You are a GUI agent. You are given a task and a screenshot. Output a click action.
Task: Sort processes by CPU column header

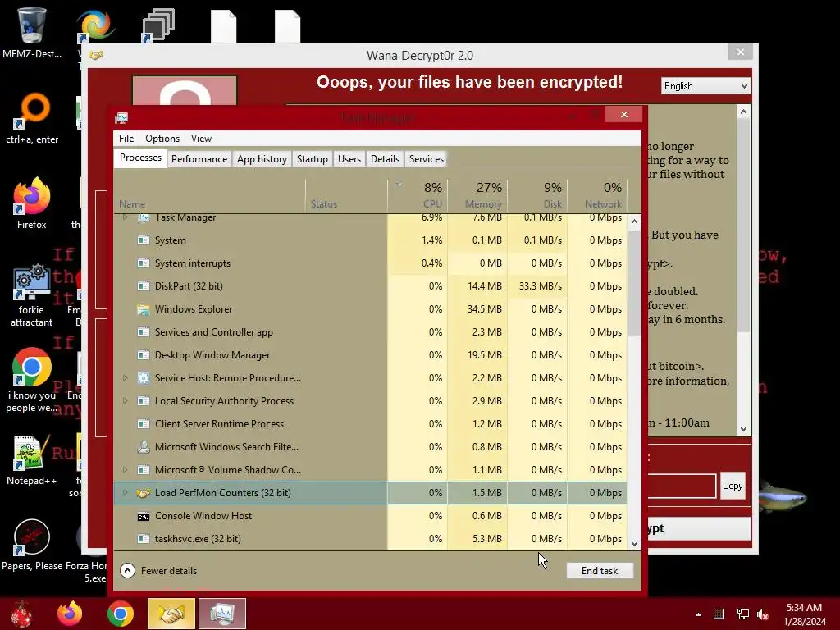[x=418, y=195]
